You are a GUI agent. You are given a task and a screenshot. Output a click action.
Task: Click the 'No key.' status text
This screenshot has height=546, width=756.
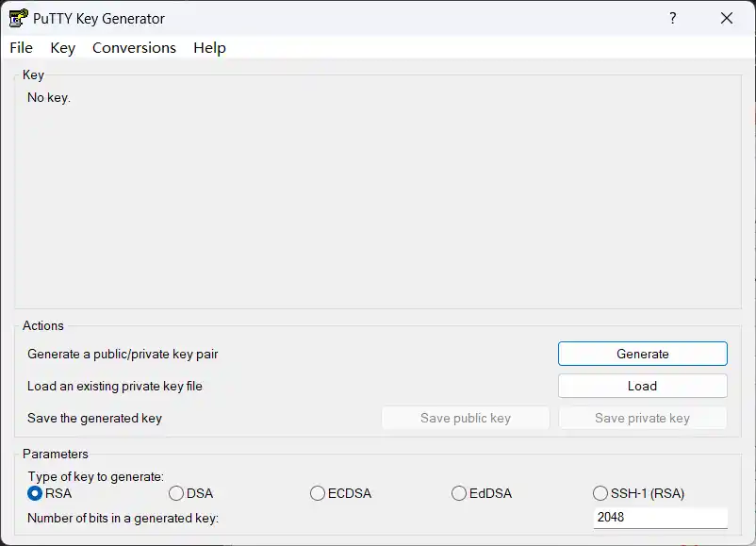[49, 97]
